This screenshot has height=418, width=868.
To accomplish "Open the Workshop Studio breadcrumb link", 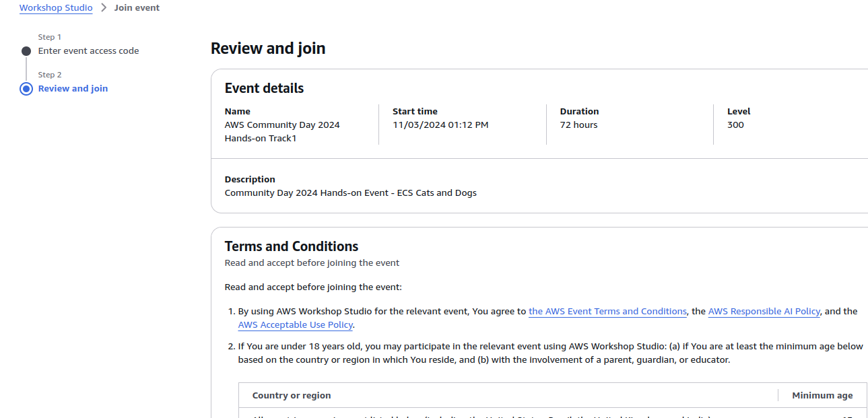I will tap(56, 8).
